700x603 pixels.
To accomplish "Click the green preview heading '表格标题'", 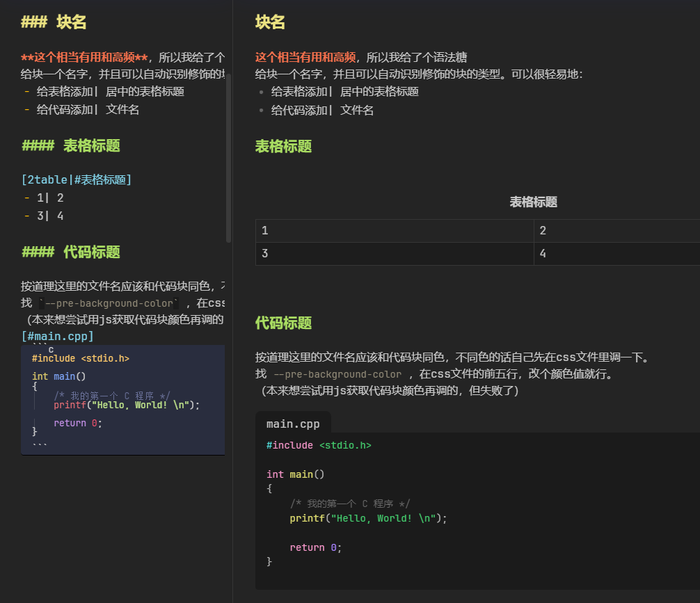I will (x=283, y=146).
